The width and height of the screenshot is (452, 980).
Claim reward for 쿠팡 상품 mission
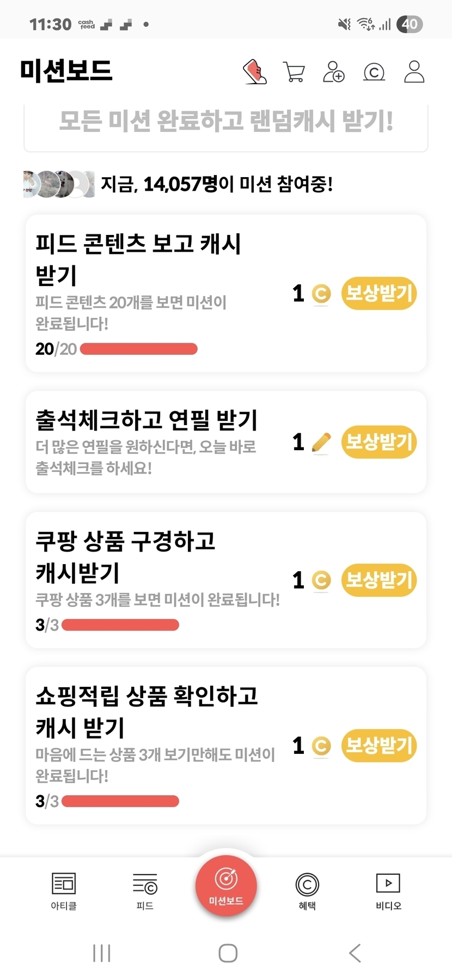[379, 580]
